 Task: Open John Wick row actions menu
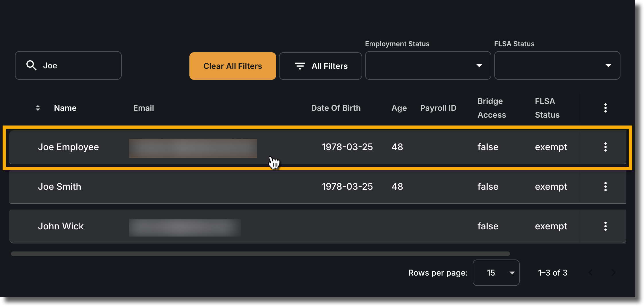[605, 226]
